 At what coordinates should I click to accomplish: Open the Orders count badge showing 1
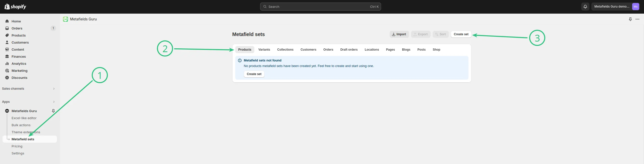point(53,28)
